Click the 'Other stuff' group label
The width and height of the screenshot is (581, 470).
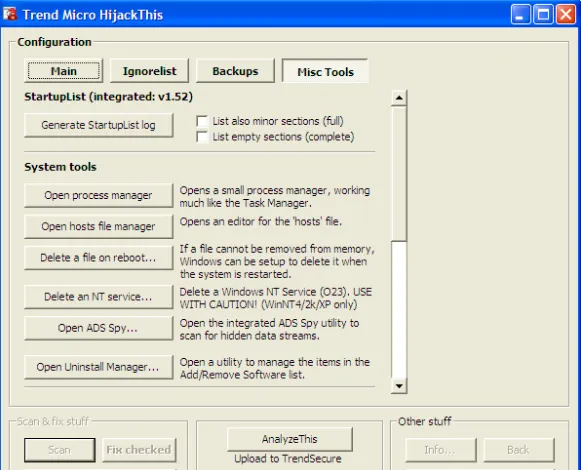(425, 421)
